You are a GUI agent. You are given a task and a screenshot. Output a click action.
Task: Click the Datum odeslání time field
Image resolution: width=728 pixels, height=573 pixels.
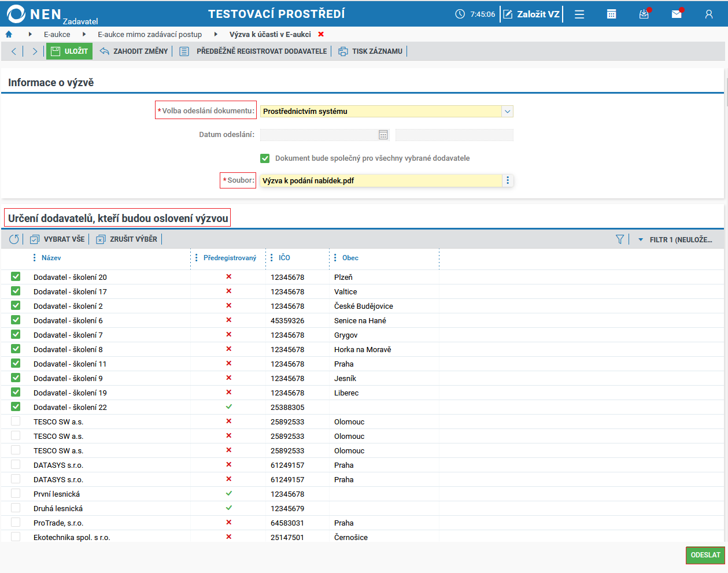click(x=454, y=135)
